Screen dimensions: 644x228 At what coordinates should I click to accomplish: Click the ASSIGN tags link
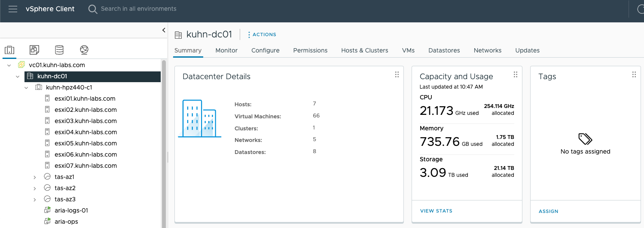(x=549, y=211)
